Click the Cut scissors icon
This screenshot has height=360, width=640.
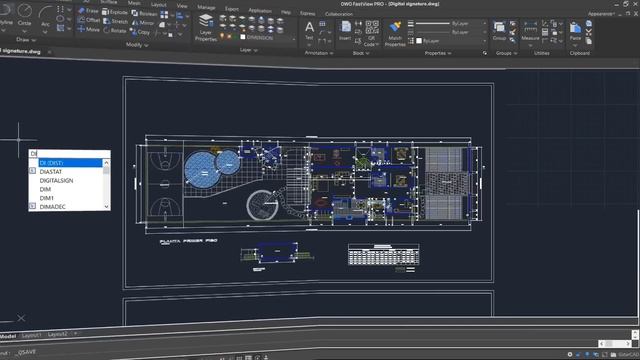pyautogui.click(x=589, y=32)
